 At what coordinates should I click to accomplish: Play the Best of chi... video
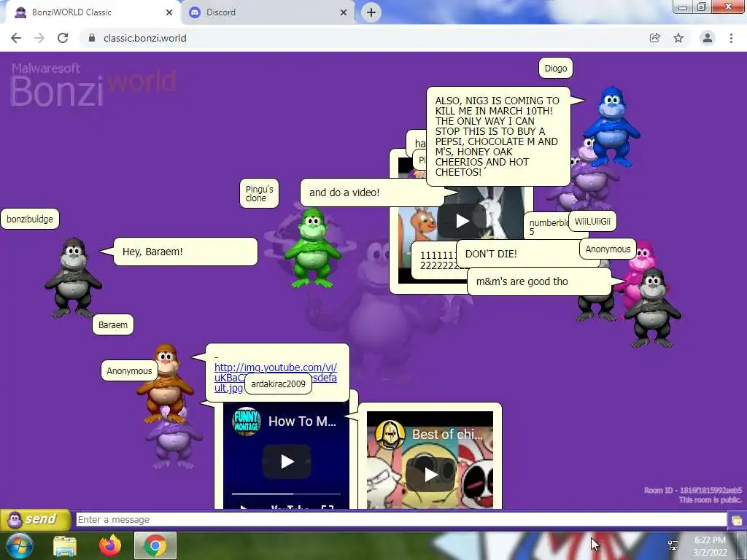tap(430, 474)
